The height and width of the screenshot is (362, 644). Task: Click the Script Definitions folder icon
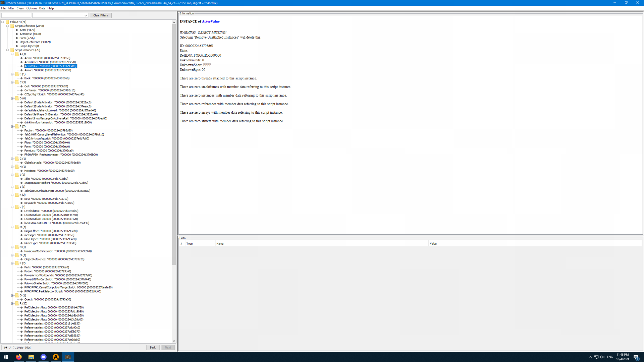[x=12, y=26]
